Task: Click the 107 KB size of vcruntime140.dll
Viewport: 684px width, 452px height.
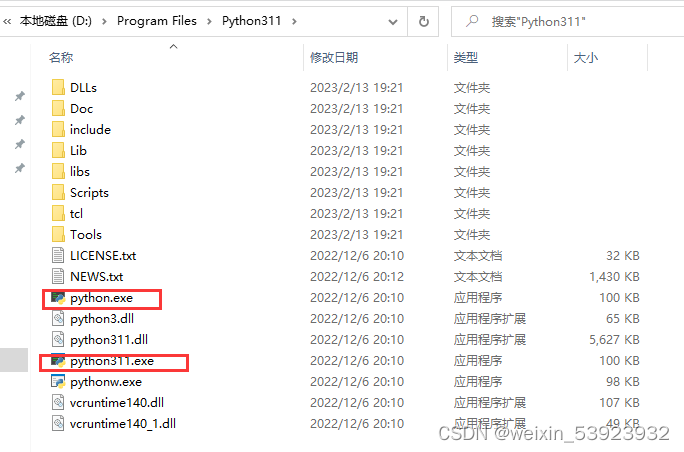Action: (619, 402)
